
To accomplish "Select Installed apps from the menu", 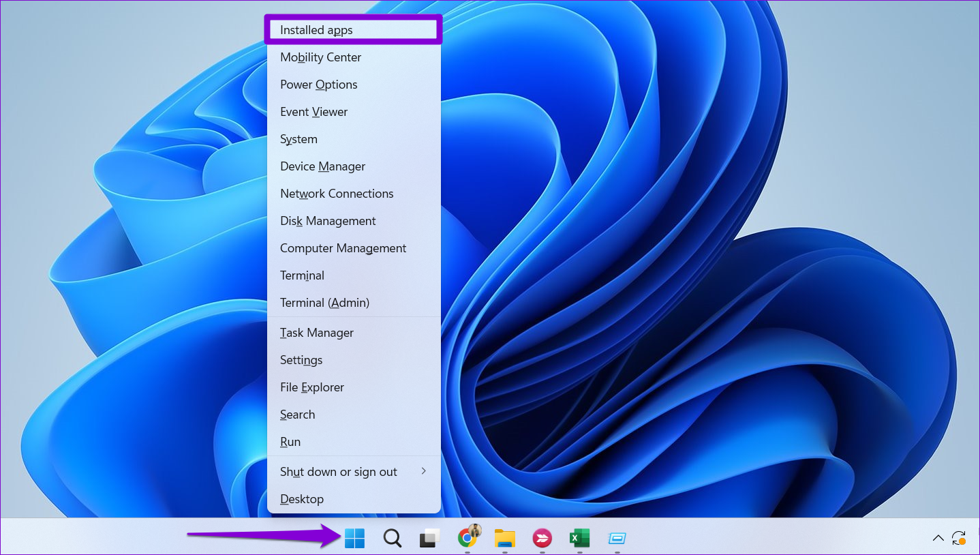I will [316, 29].
